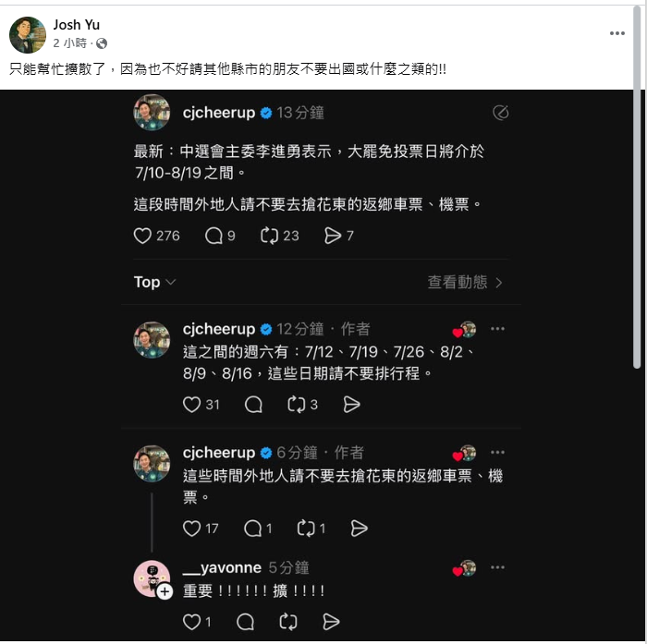Open Josh Yu profile name link

coord(77,25)
